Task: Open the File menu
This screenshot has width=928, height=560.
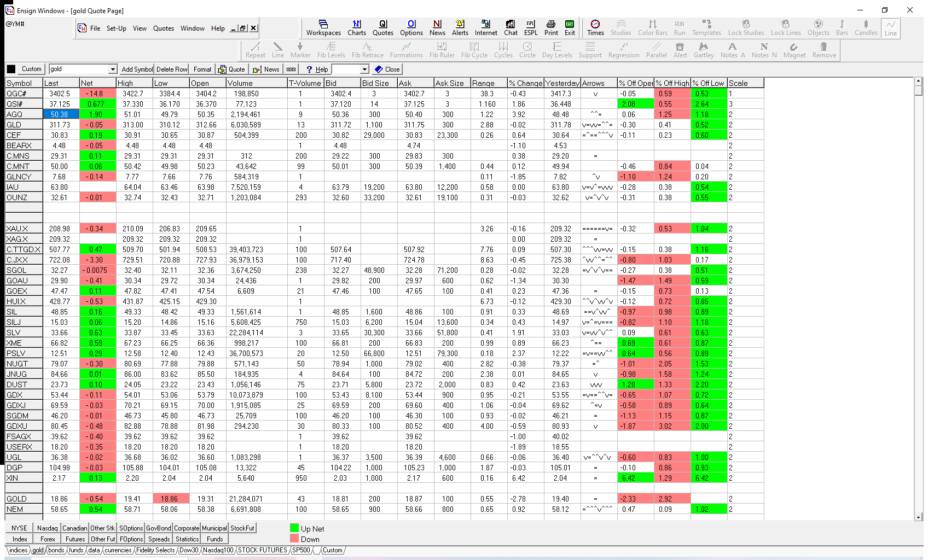Action: coord(95,28)
